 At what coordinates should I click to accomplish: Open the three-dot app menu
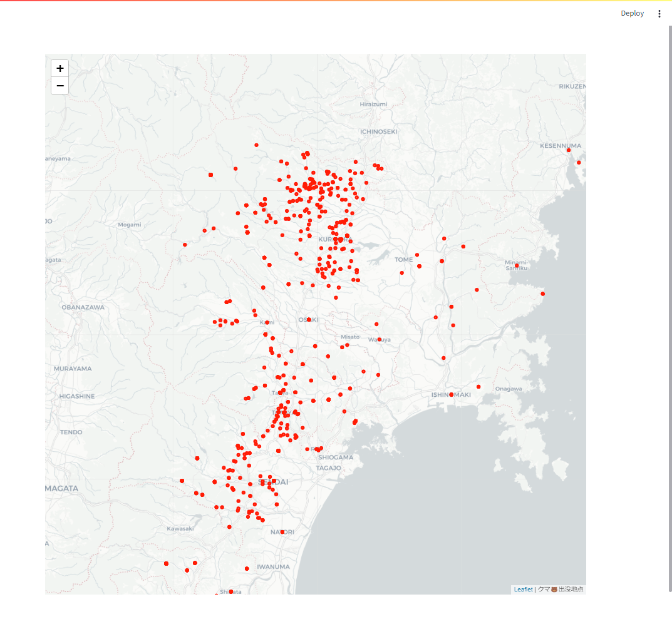[x=659, y=14]
